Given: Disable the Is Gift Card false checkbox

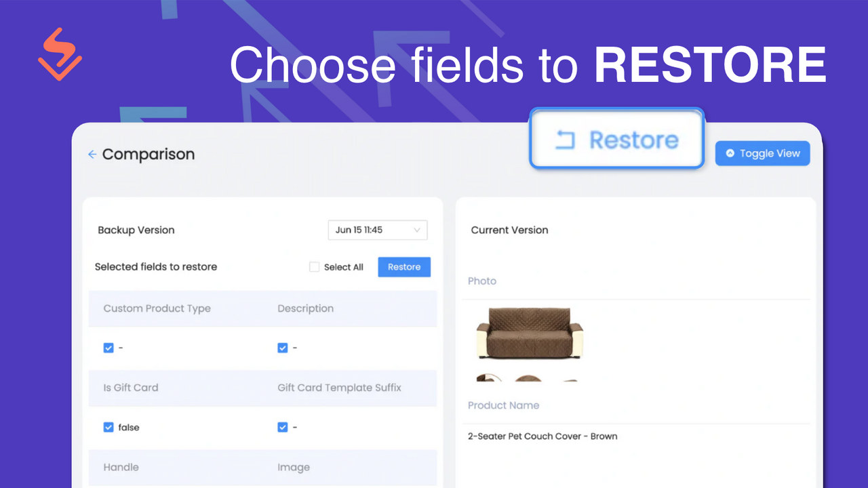Looking at the screenshot, I should tap(108, 427).
